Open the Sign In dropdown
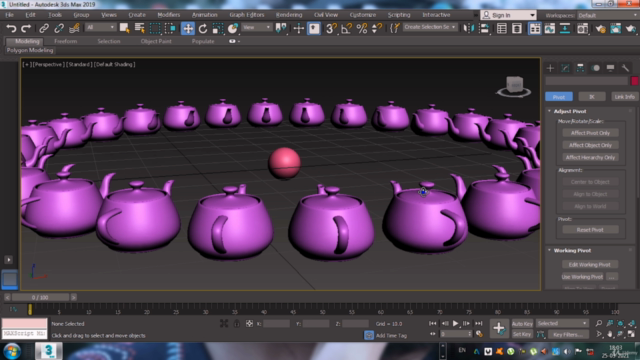This screenshot has width=640, height=360. 508,15
